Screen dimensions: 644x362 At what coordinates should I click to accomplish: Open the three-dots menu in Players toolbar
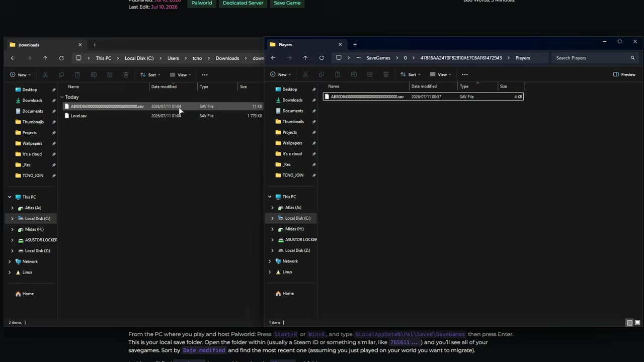[x=465, y=74]
